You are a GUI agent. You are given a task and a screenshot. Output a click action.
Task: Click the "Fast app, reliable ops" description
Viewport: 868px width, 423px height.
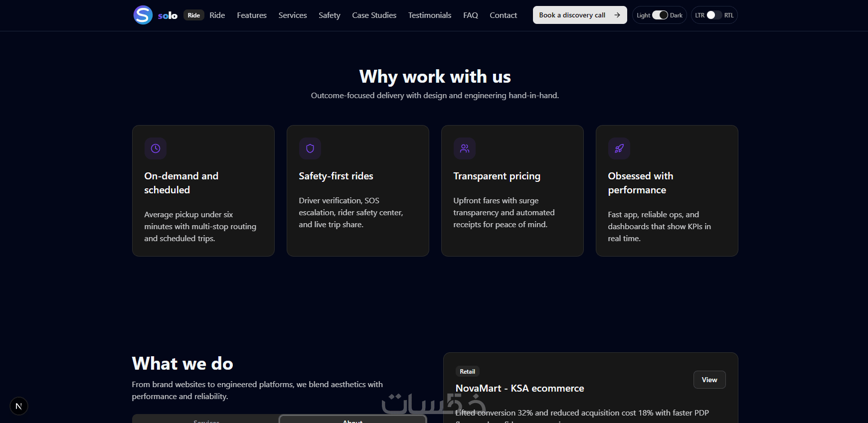(x=660, y=226)
